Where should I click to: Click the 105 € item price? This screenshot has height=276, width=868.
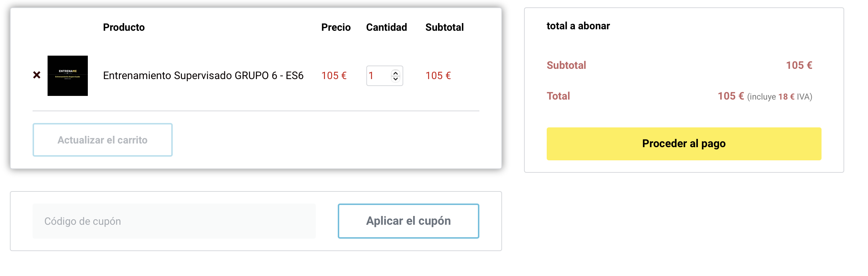[334, 76]
